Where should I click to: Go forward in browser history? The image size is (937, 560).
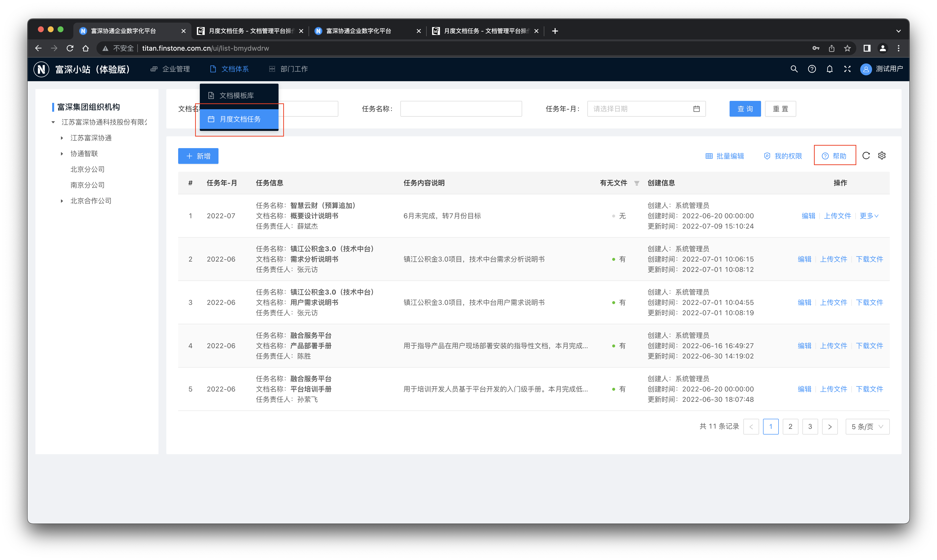pyautogui.click(x=54, y=48)
